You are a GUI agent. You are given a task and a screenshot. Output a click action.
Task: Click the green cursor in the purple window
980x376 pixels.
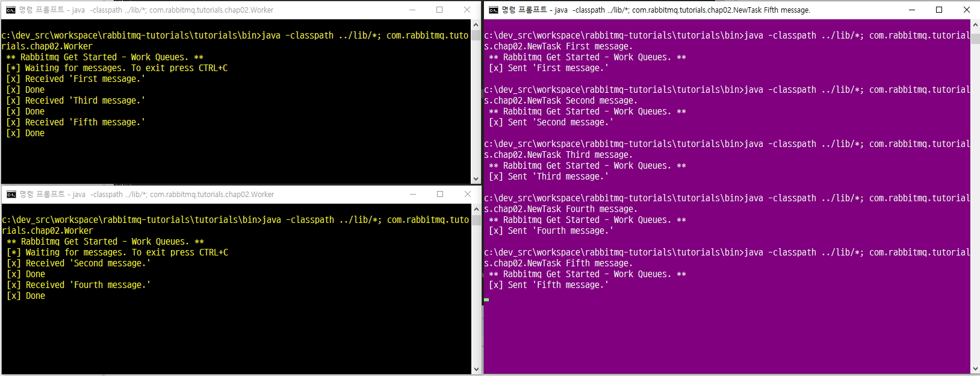(486, 299)
